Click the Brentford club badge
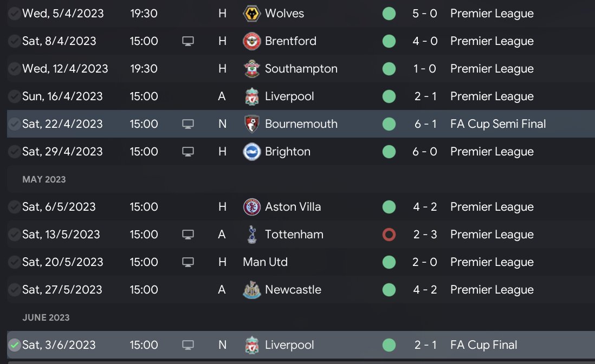 click(x=252, y=41)
